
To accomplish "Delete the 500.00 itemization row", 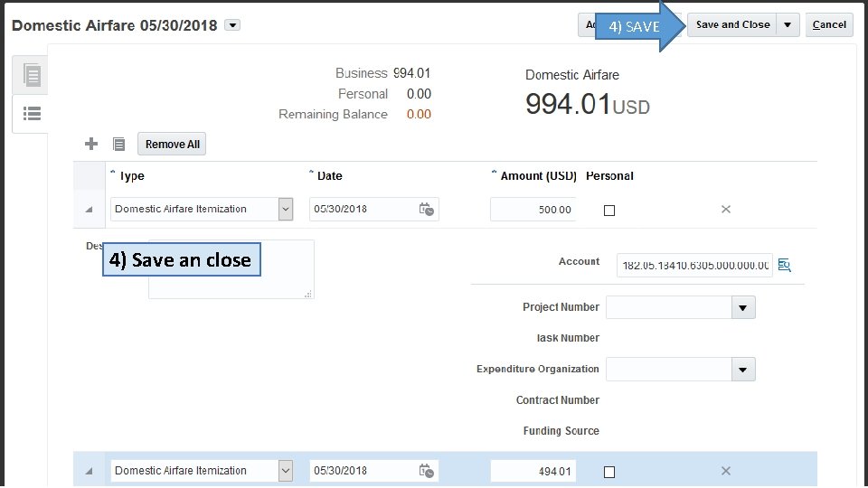I will [x=726, y=209].
